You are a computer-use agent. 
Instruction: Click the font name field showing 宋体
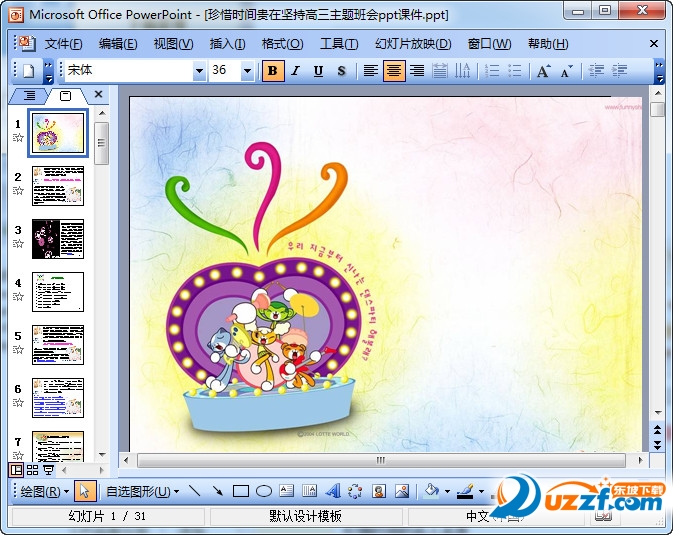(129, 70)
